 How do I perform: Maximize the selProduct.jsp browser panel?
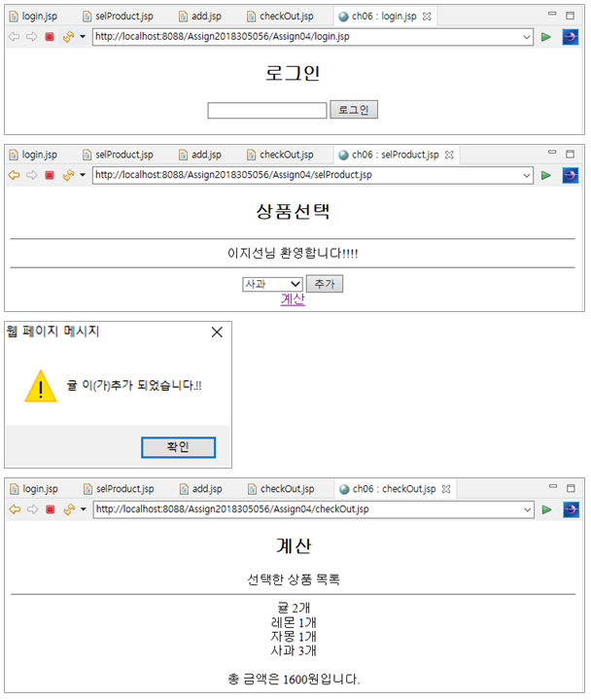coord(570,154)
